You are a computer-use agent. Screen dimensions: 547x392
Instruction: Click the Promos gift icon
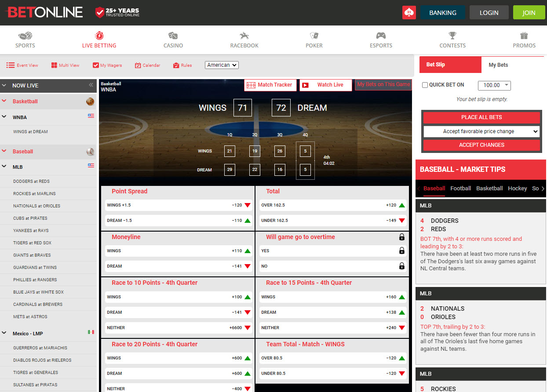pyautogui.click(x=524, y=36)
